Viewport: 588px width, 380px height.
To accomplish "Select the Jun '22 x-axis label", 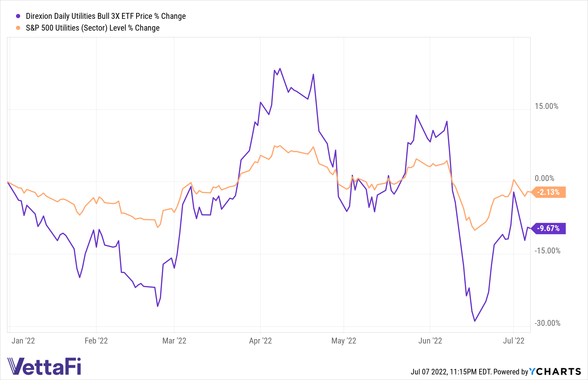I will (x=430, y=341).
